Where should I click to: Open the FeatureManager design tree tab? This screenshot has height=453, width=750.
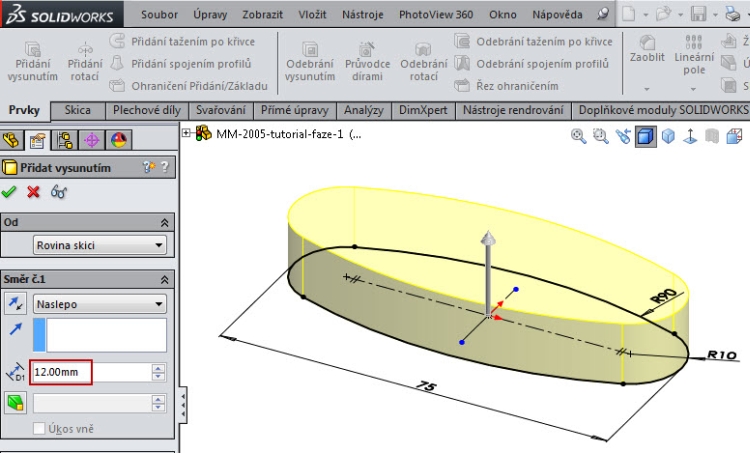pyautogui.click(x=11, y=140)
